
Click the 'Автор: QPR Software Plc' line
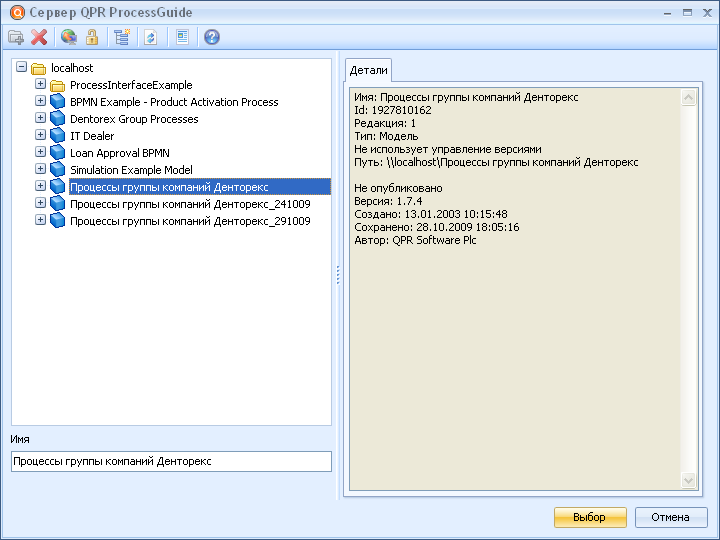(x=415, y=240)
